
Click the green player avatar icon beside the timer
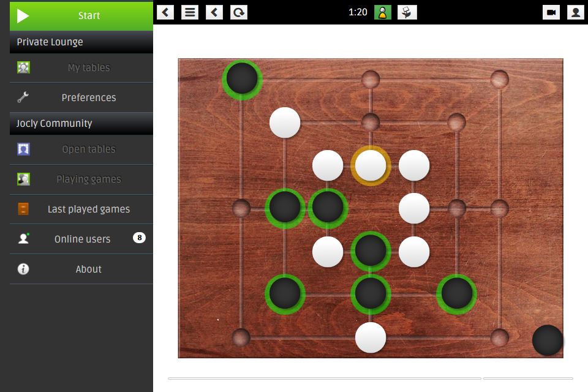click(382, 12)
